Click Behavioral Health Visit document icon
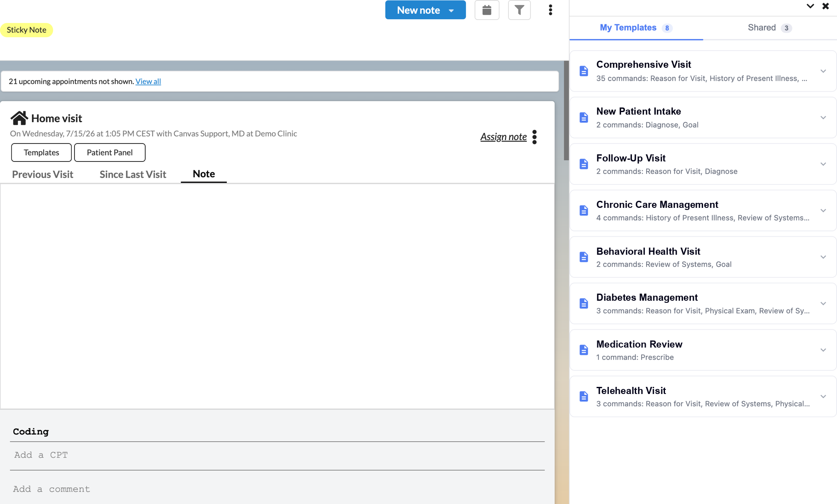Screen dimensions: 837x504 click(584, 257)
